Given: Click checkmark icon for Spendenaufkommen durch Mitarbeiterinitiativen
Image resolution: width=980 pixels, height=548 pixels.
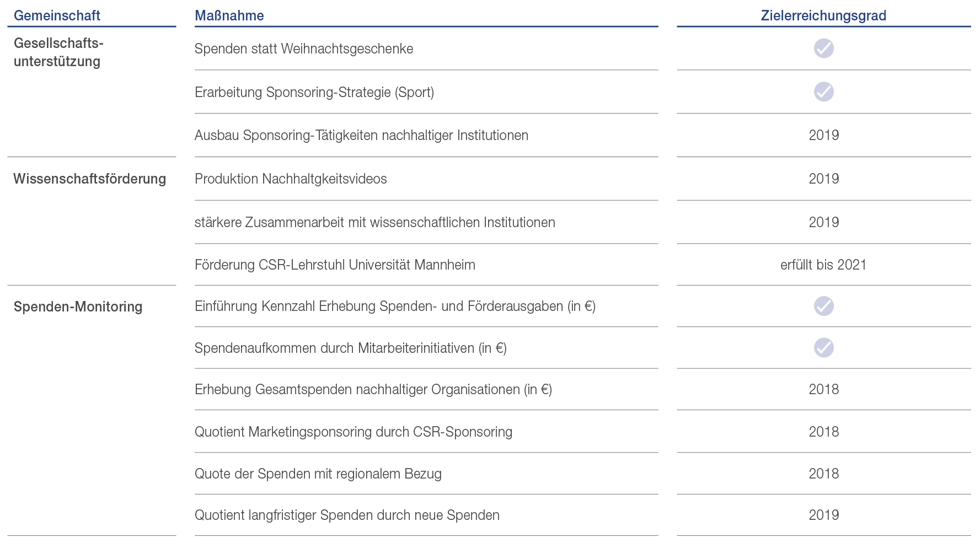Looking at the screenshot, I should pyautogui.click(x=823, y=348).
